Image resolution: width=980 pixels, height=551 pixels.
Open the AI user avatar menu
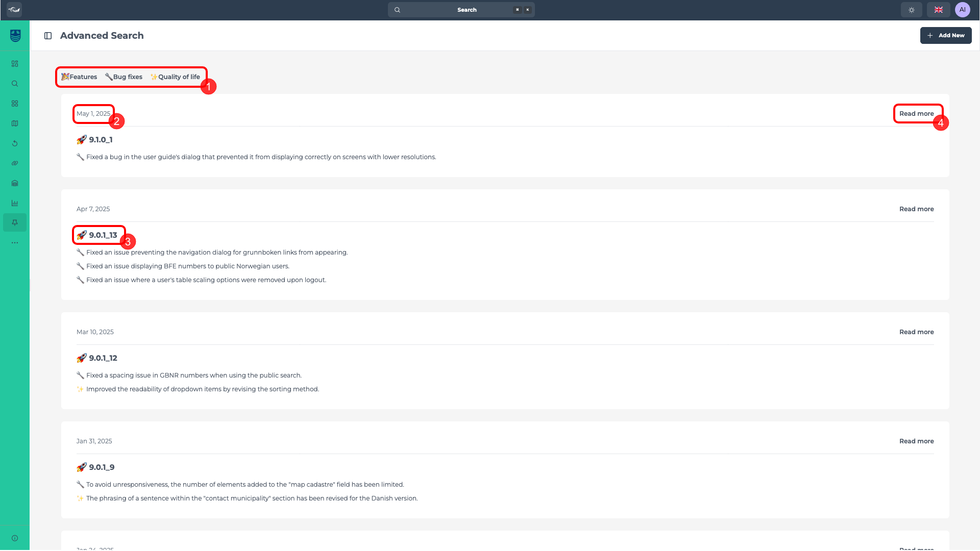tap(962, 10)
